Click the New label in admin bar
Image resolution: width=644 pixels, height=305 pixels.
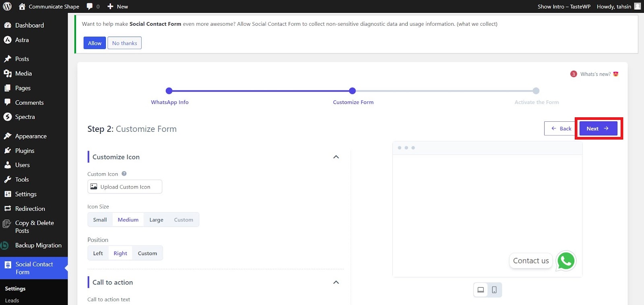[122, 6]
